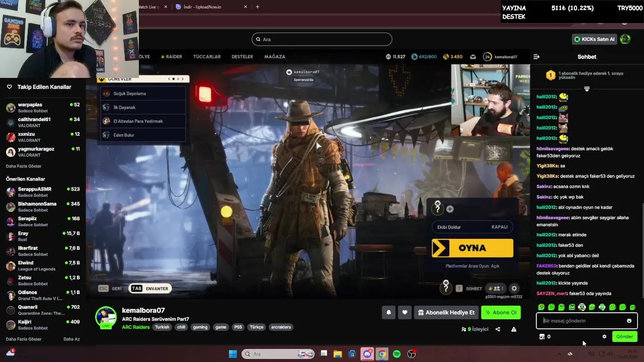Open a new browser tab
The width and height of the screenshot is (644, 362).
pyautogui.click(x=258, y=7)
